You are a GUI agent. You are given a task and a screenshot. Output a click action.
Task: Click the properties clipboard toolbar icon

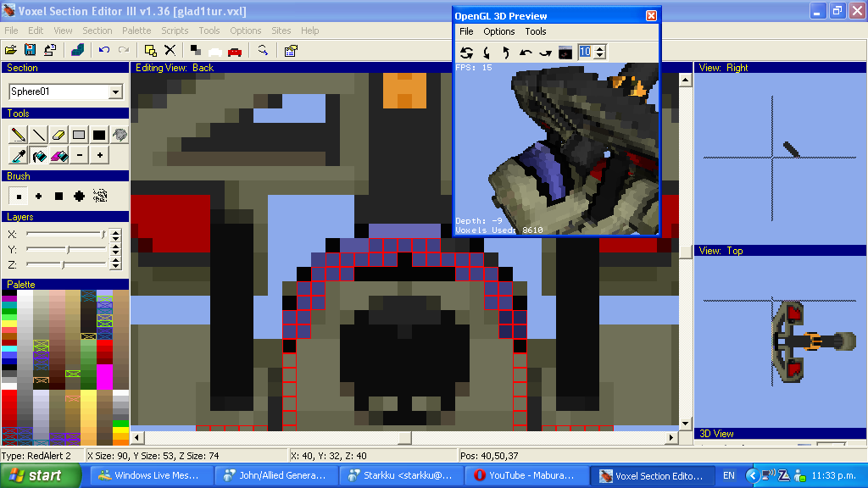(291, 50)
